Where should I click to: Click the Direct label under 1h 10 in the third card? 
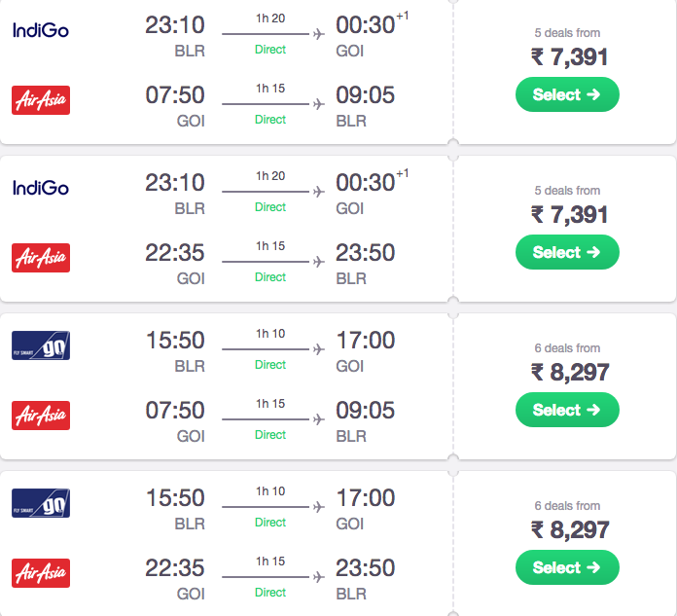[x=270, y=365]
